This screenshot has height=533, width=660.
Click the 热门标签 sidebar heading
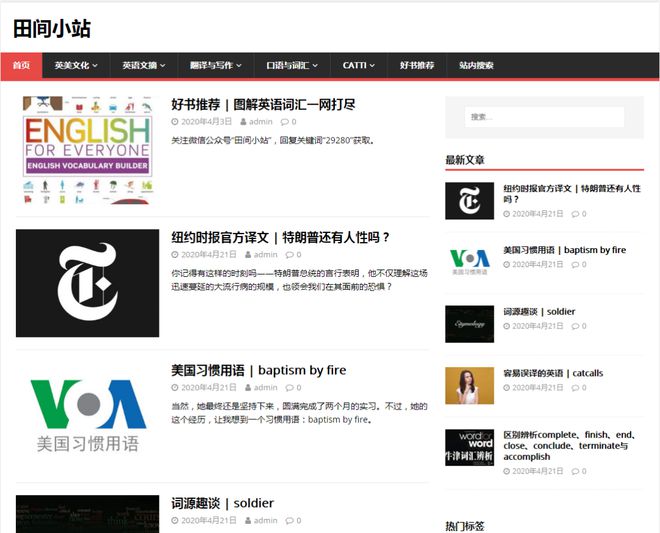coord(465,526)
